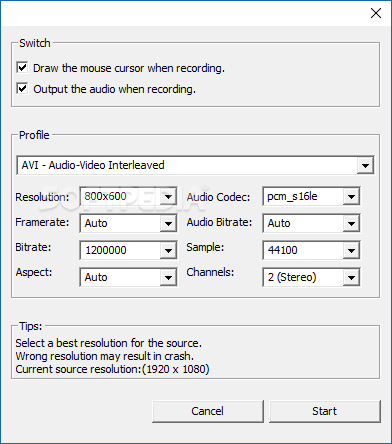Close the dialog with the X button
The height and width of the screenshot is (444, 392).
pyautogui.click(x=376, y=13)
